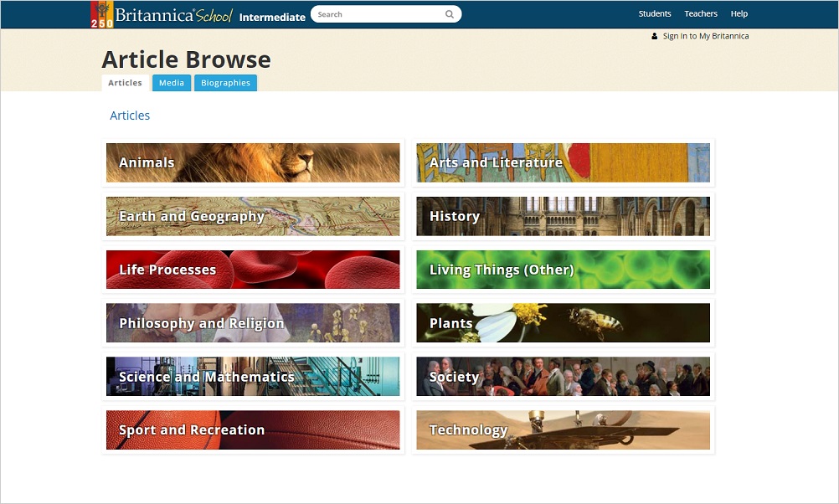Click the Help link in header
Screen dimensions: 839x504
739,13
